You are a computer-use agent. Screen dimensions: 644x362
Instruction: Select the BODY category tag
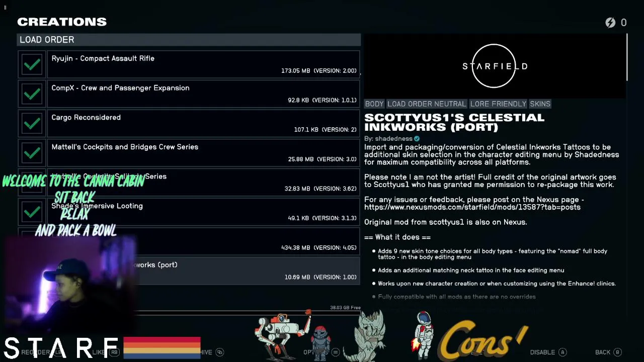tap(374, 104)
